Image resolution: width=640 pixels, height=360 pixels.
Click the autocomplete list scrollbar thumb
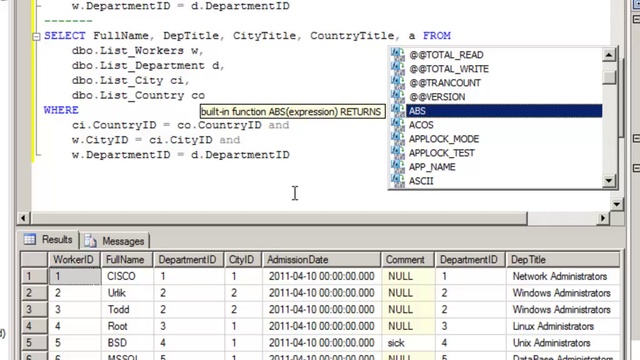click(x=609, y=77)
